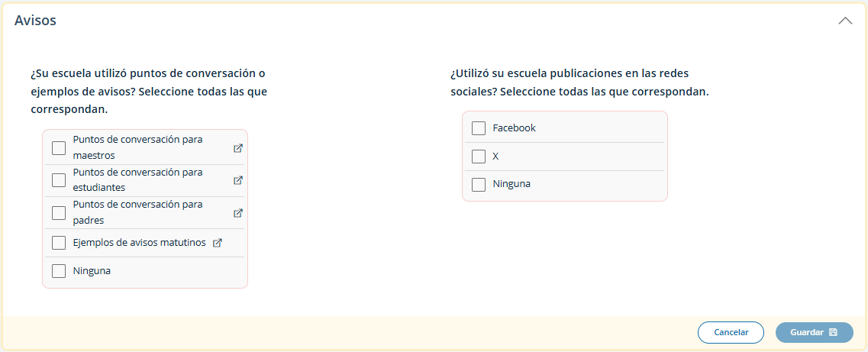The height and width of the screenshot is (352, 868).
Task: Open external link icon for morning announcements
Action: coord(218,243)
